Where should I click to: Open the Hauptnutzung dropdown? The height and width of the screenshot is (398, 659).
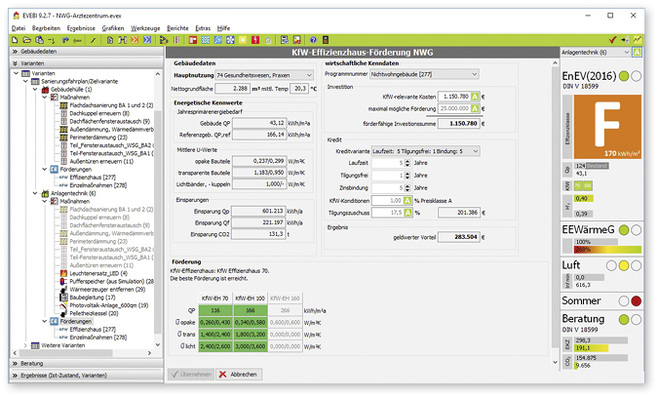[x=264, y=75]
